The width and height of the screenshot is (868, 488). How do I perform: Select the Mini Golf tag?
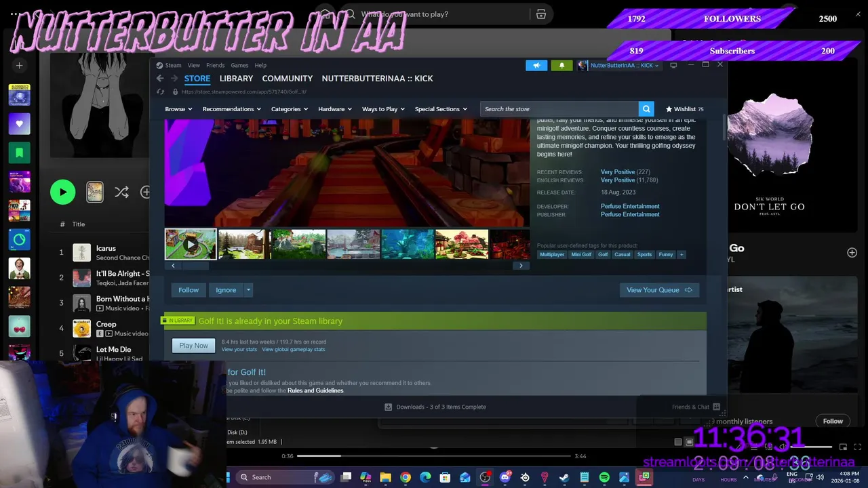581,255
